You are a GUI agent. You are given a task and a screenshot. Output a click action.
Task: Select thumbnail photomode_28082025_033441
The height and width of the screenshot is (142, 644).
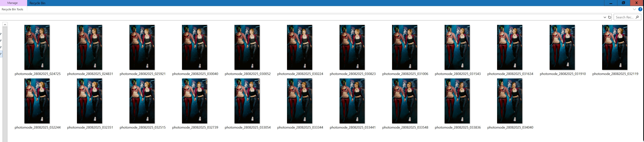click(x=352, y=101)
